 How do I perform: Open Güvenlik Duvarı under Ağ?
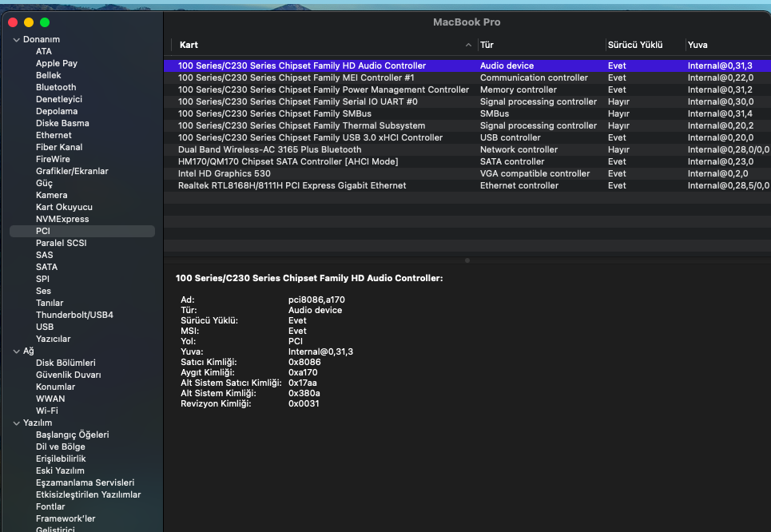pyautogui.click(x=68, y=375)
